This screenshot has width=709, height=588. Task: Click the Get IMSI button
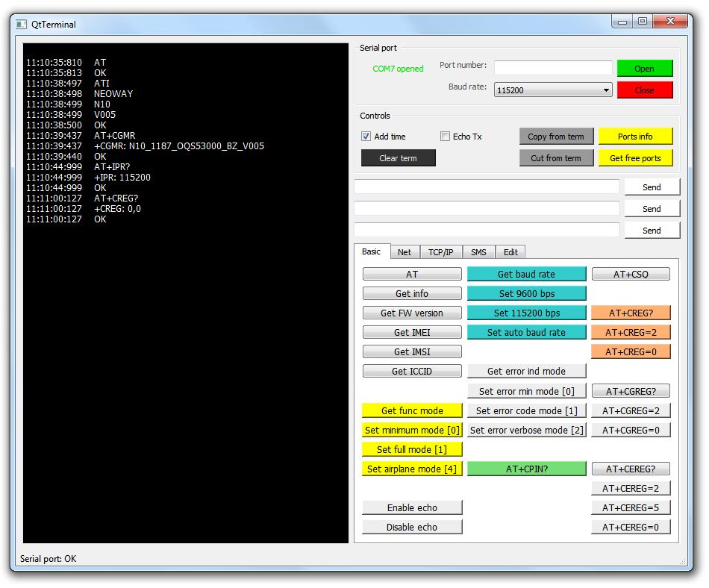(x=413, y=352)
